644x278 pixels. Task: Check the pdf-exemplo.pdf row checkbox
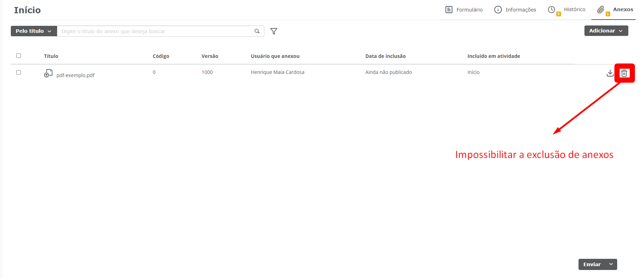click(x=19, y=73)
